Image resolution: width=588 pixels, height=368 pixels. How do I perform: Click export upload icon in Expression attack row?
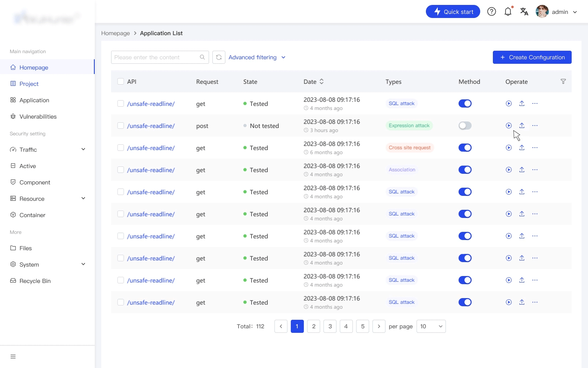click(x=522, y=126)
